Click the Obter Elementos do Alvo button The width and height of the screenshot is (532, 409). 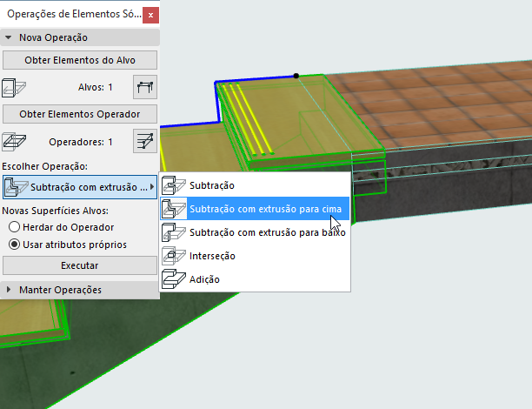click(80, 60)
